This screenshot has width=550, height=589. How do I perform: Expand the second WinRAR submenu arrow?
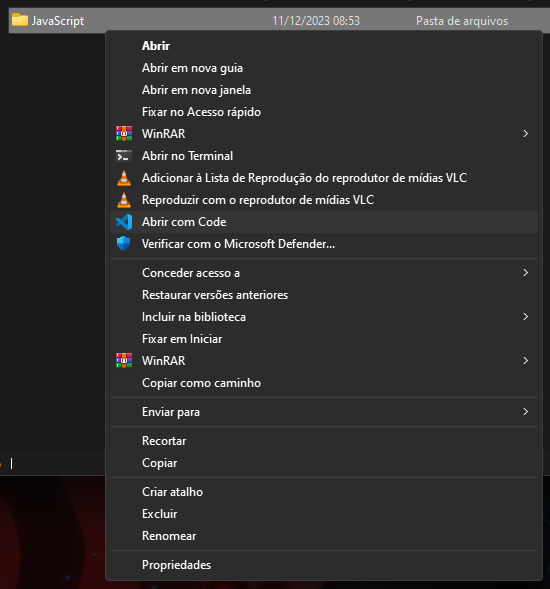[x=526, y=361]
